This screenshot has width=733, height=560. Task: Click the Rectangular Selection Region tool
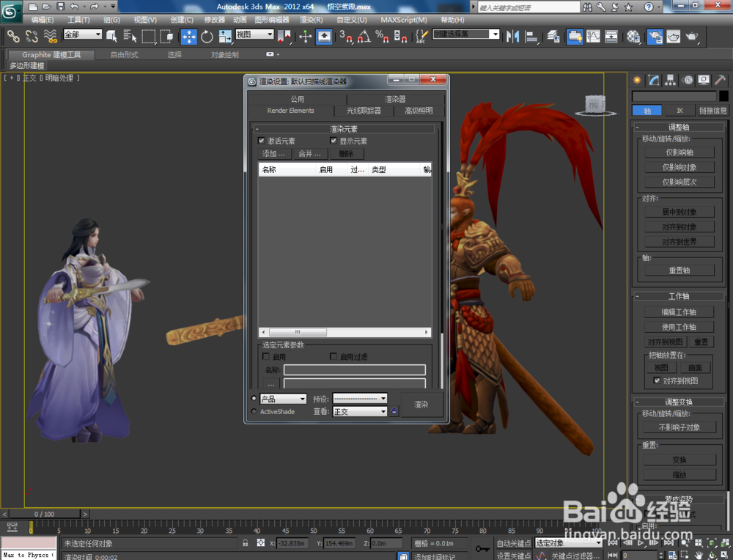coord(149,36)
